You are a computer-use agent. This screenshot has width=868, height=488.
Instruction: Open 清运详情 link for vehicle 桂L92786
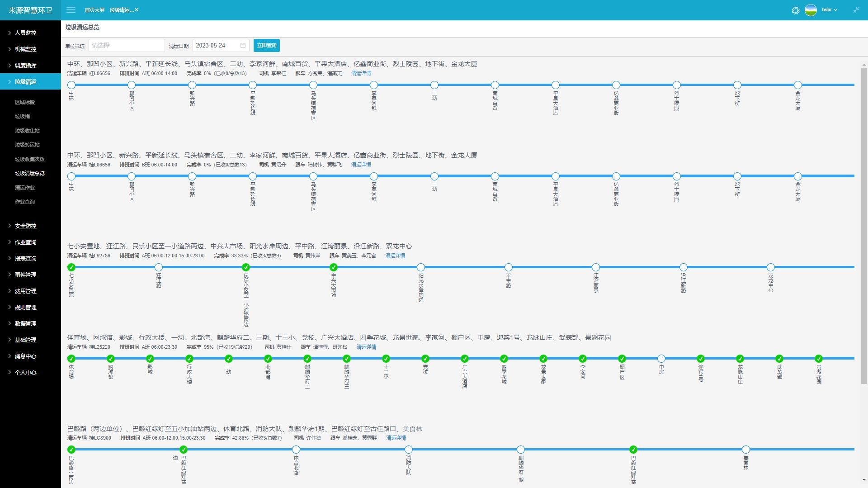[395, 256]
